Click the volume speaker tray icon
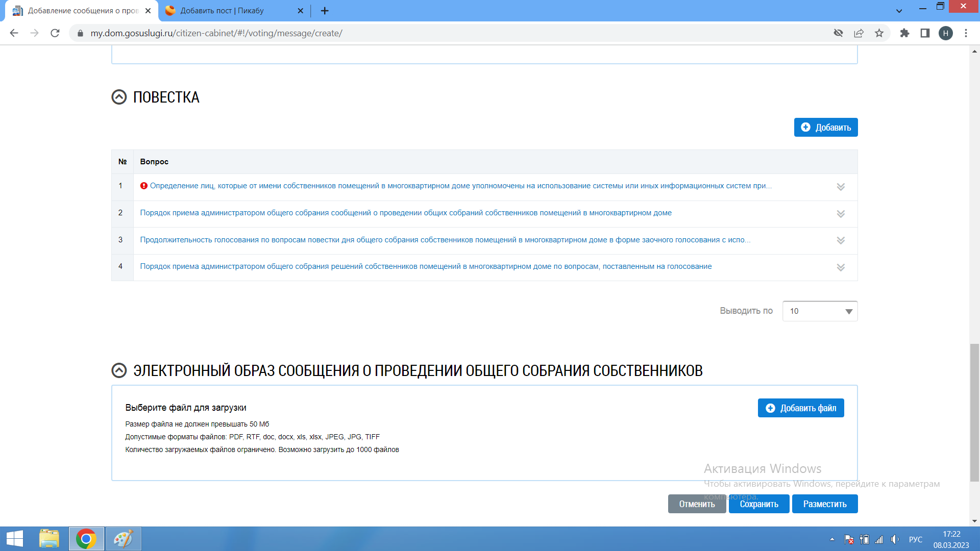 tap(895, 539)
